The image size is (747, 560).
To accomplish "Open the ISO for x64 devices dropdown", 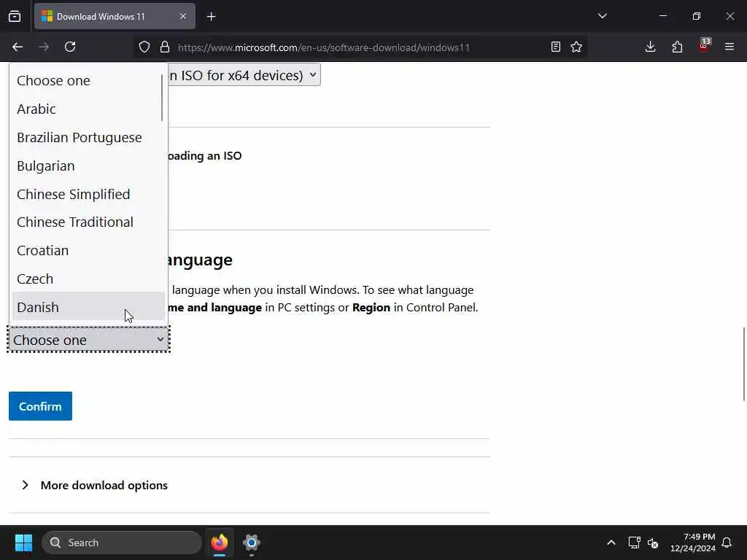I will (x=244, y=75).
